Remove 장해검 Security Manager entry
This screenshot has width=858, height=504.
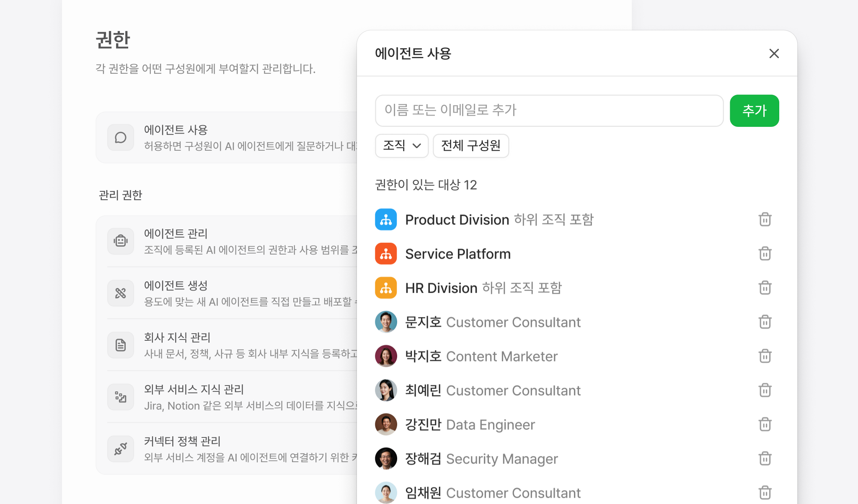pyautogui.click(x=765, y=459)
